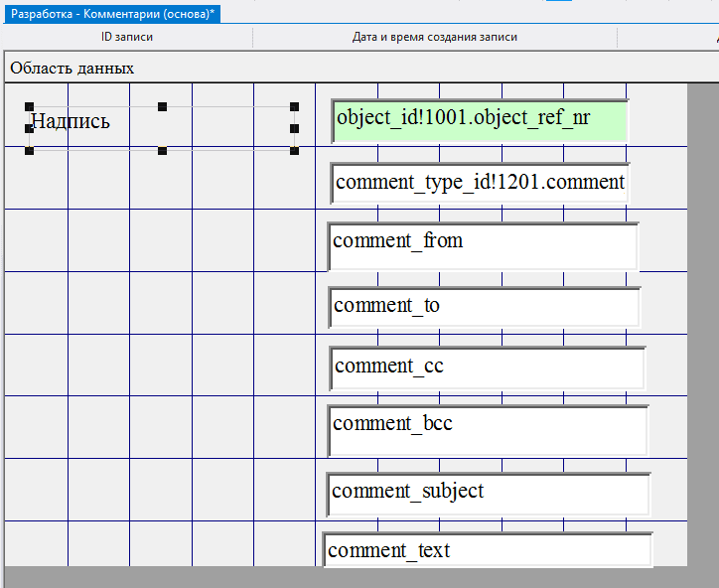Select the Надпись label text
Viewport: 719px width, 588px height.
point(71,122)
